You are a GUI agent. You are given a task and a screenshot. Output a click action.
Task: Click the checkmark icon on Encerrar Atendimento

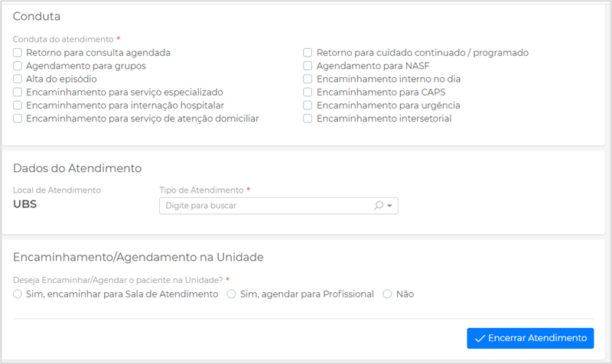point(480,338)
